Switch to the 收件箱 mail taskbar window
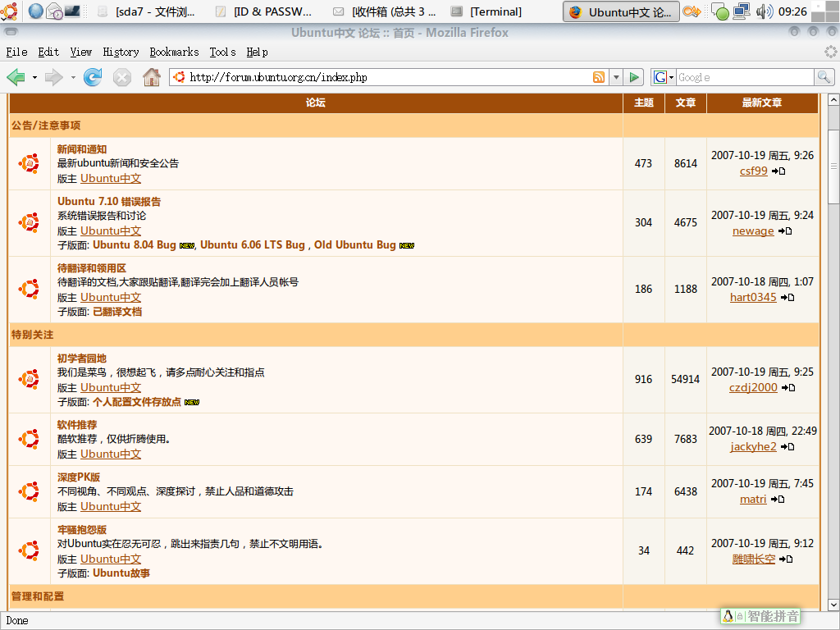Viewport: 840px width, 630px height. pyautogui.click(x=384, y=11)
